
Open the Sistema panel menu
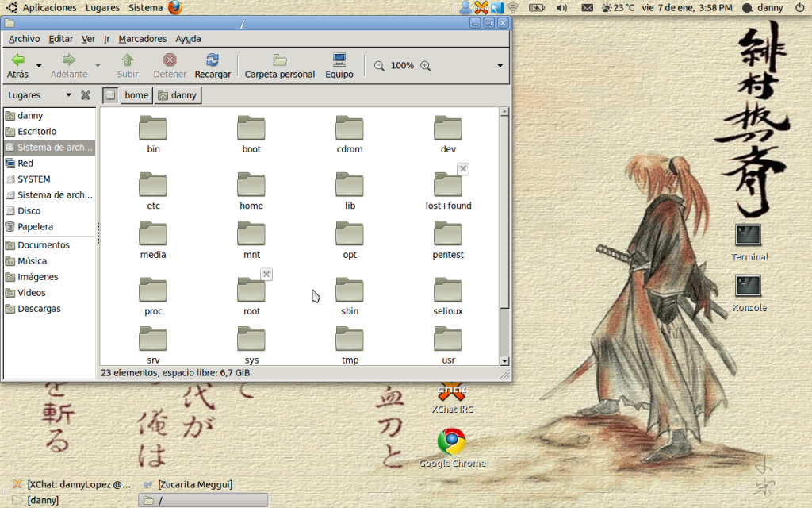(146, 8)
